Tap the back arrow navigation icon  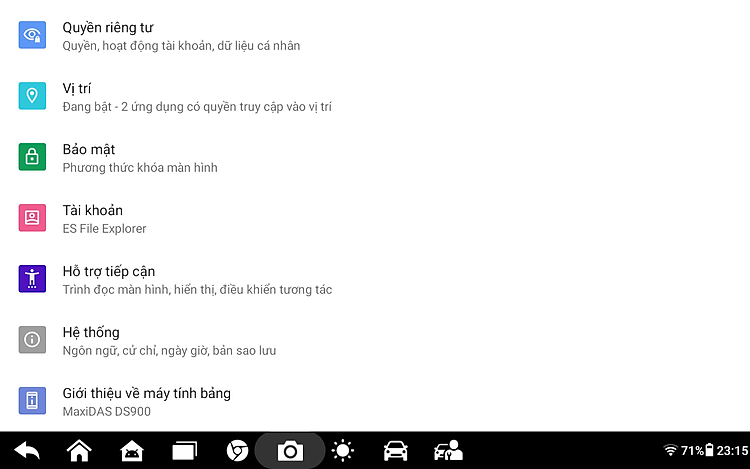tap(27, 450)
